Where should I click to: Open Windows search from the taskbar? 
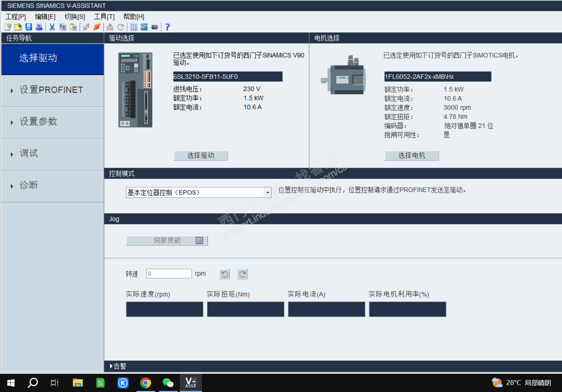[x=33, y=383]
